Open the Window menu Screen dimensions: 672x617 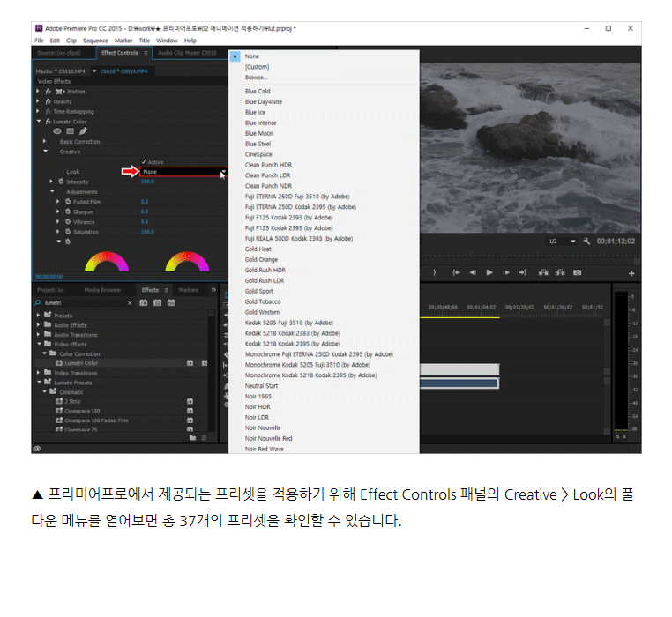click(167, 41)
